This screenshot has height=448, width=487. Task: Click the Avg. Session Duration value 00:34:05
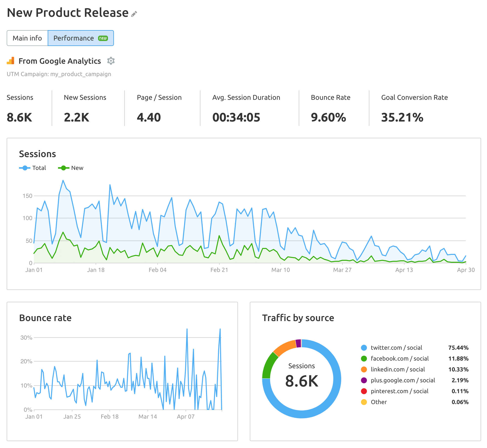coord(236,117)
